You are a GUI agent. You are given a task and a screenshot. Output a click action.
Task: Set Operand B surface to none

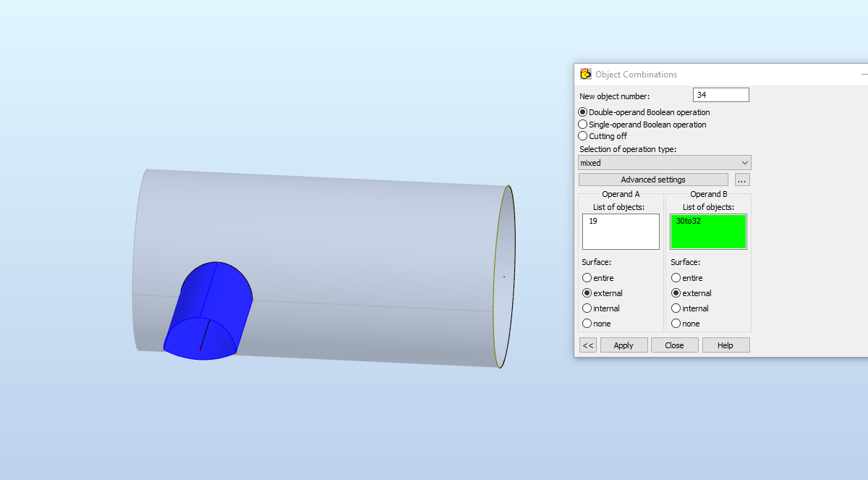coord(676,324)
